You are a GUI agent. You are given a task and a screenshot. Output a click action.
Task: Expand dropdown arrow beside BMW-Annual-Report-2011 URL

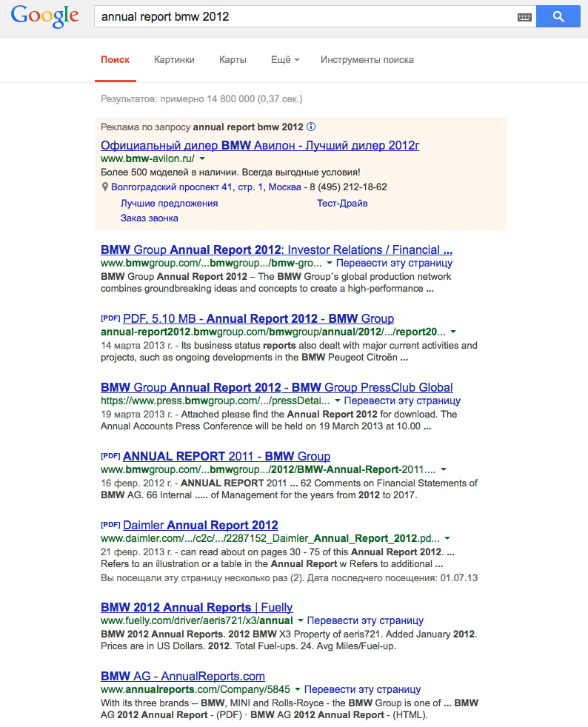[444, 469]
